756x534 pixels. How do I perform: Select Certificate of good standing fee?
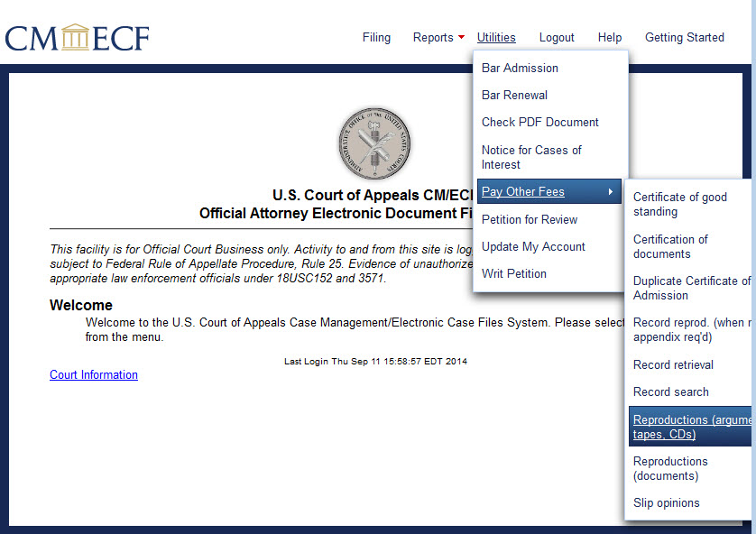coord(679,204)
